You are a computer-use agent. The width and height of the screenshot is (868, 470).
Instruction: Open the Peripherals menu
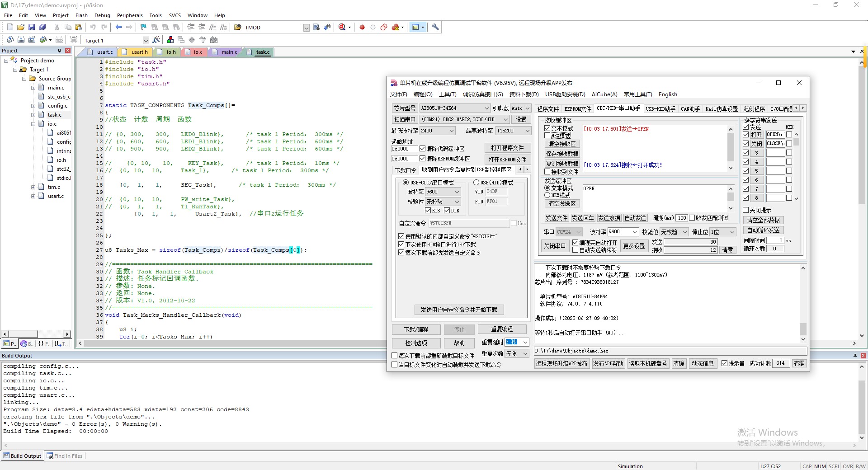130,15
